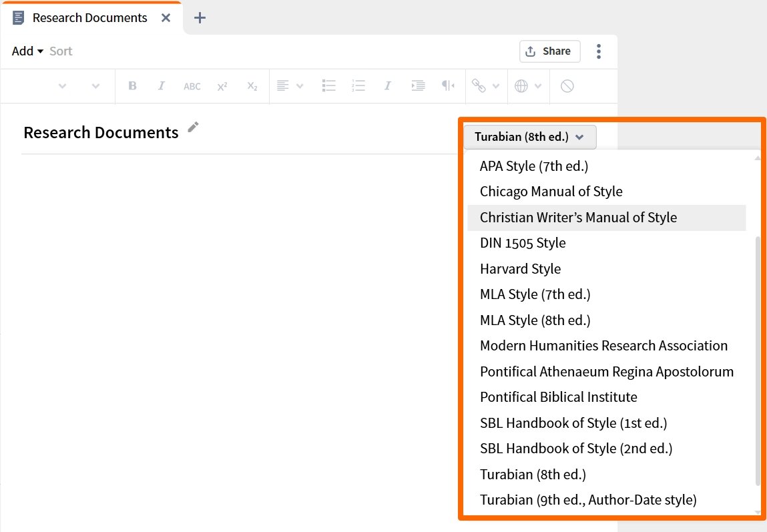Click the italic I icon beside numbered list
Image resolution: width=767 pixels, height=532 pixels.
pos(387,85)
